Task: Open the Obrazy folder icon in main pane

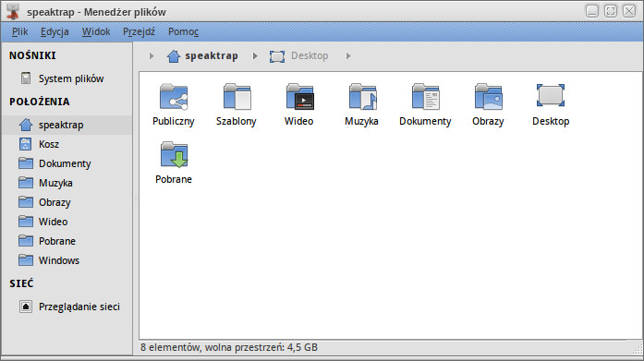Action: (488, 97)
